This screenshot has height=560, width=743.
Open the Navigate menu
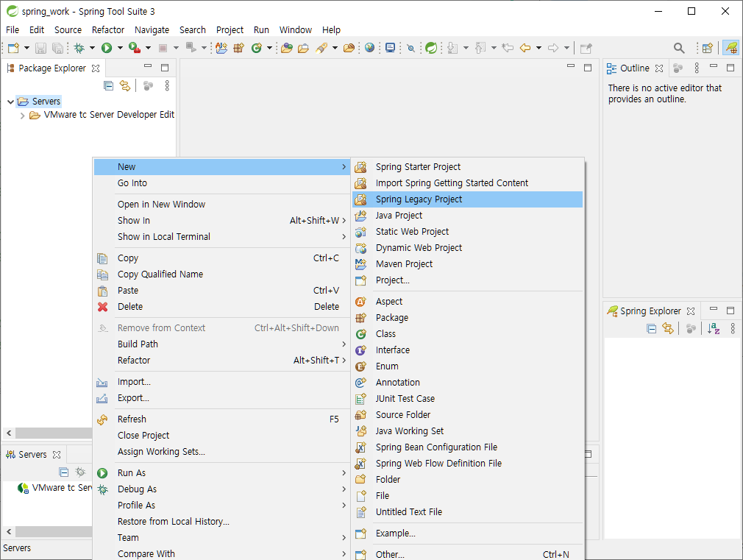point(152,30)
